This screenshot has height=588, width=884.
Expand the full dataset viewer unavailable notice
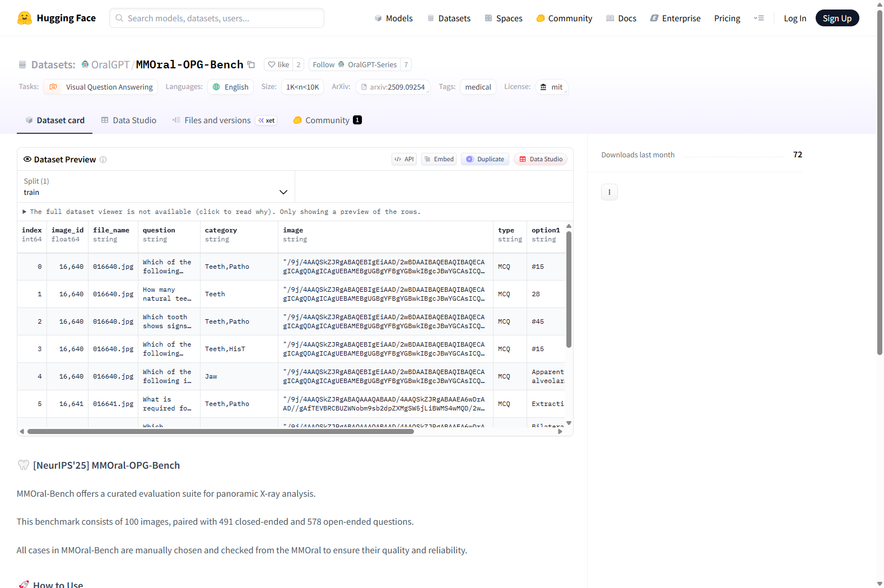click(221, 212)
